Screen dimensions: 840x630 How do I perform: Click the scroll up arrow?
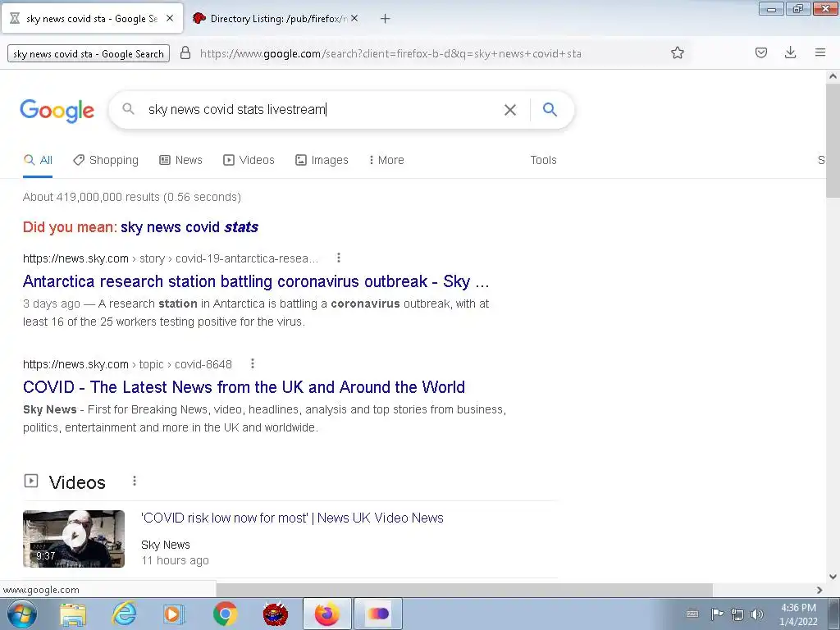(833, 76)
